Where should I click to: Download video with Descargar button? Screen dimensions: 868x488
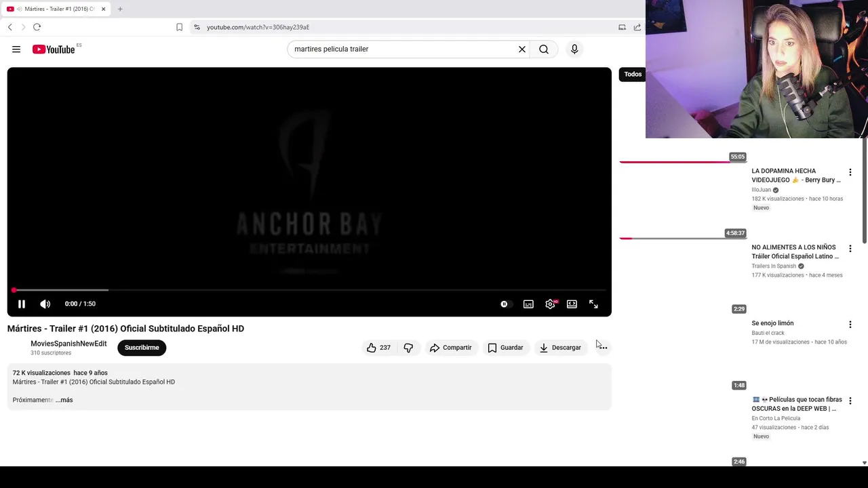coord(560,348)
